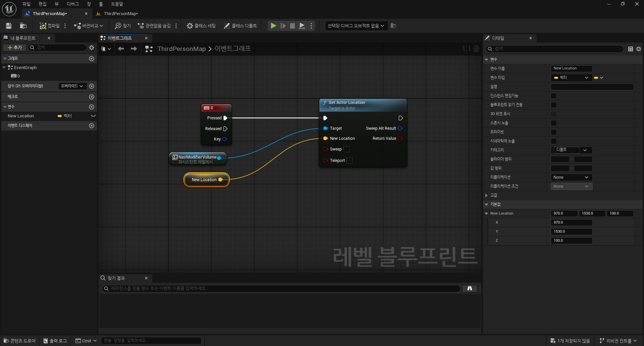The width and height of the screenshot is (644, 346).
Task: Select the New Location getter node
Action: tap(207, 180)
